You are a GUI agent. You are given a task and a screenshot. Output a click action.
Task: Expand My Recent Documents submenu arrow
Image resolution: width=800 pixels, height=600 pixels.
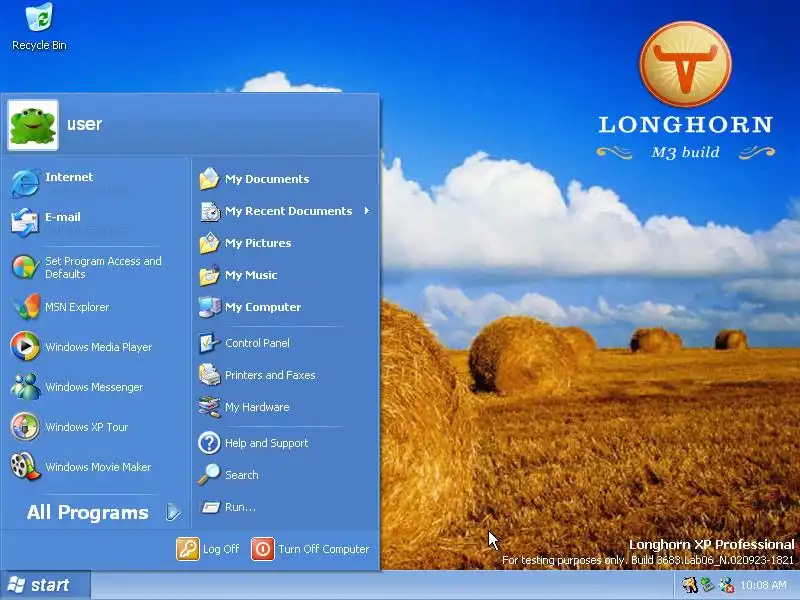[x=367, y=211]
